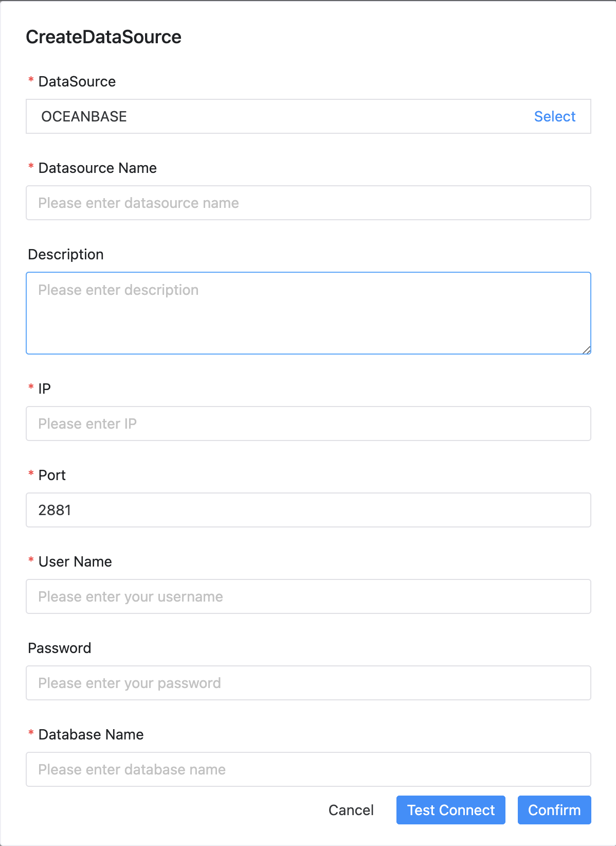This screenshot has height=846, width=616.
Task: Click the Description label text
Action: [66, 255]
